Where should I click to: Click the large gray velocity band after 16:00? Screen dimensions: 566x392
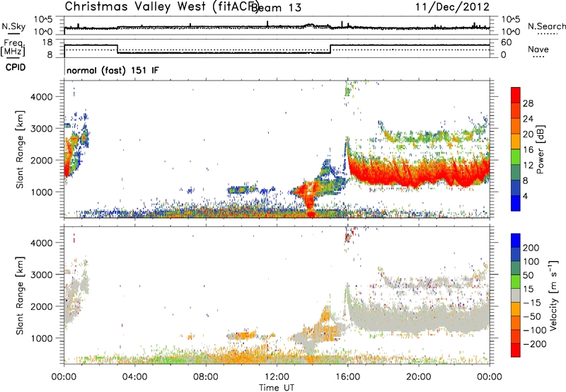click(x=419, y=318)
